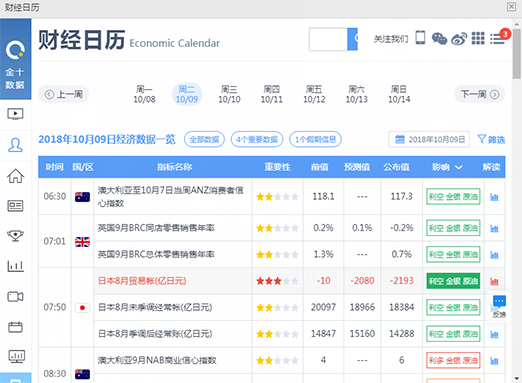Screen dimensions: 522x383
Task: Click 英国9月BRC同店零售销售年率 indicator name
Action: [156, 228]
